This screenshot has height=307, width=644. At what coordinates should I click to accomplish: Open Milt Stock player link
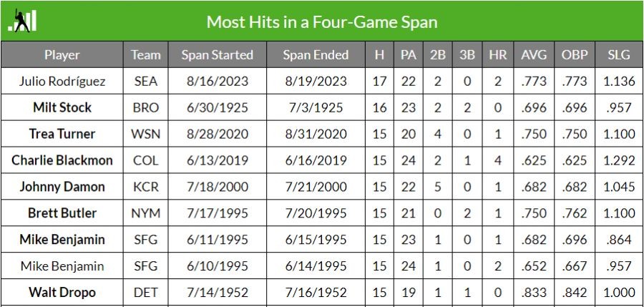(x=62, y=107)
